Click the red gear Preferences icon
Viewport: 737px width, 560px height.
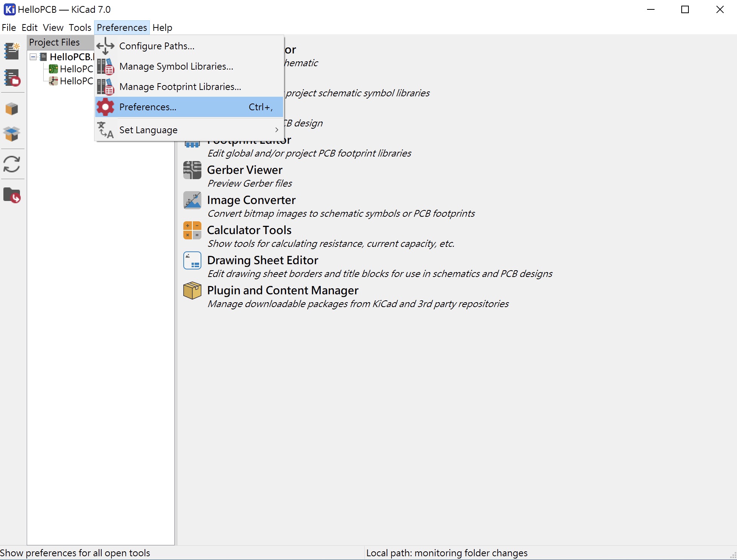[x=105, y=107]
